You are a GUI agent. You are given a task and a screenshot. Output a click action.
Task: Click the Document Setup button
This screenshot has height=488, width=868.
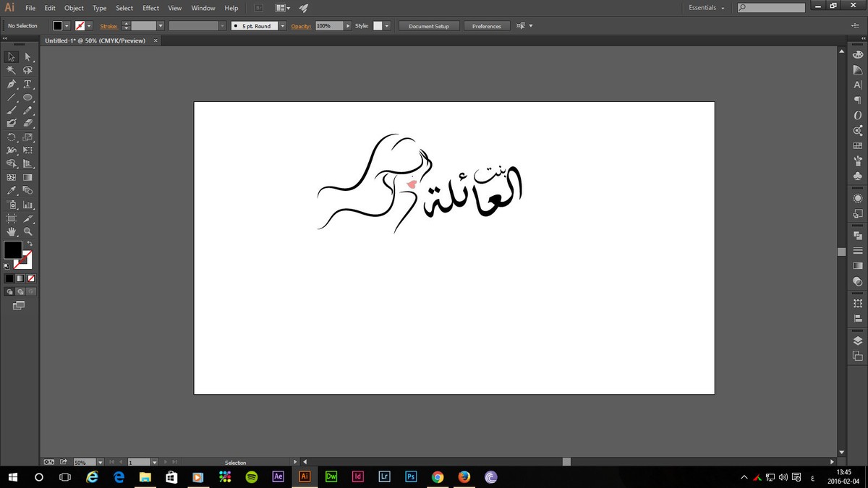(428, 26)
